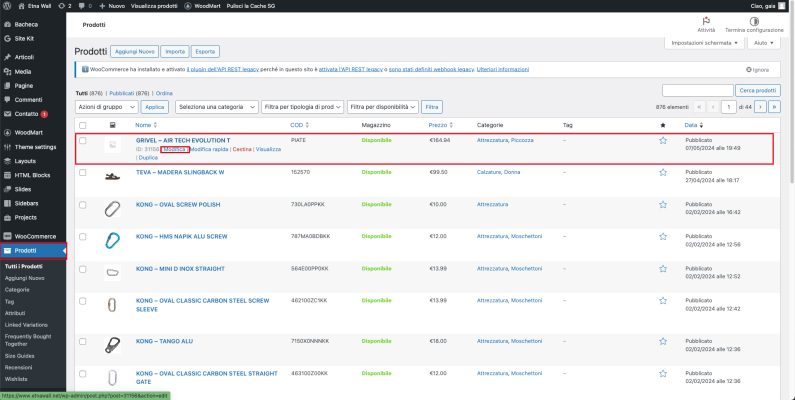Image resolution: width=795 pixels, height=400 pixels.
Task: Click the Filtra button
Action: pos(432,107)
